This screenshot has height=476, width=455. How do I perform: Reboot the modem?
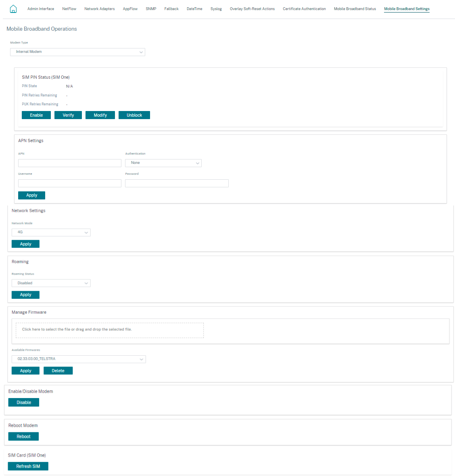[23, 436]
